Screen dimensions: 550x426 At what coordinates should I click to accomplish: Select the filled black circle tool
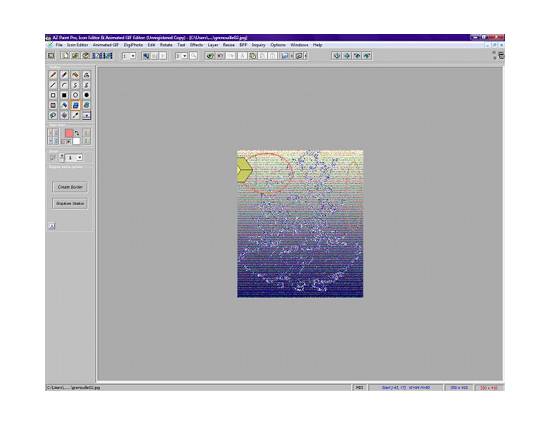86,95
